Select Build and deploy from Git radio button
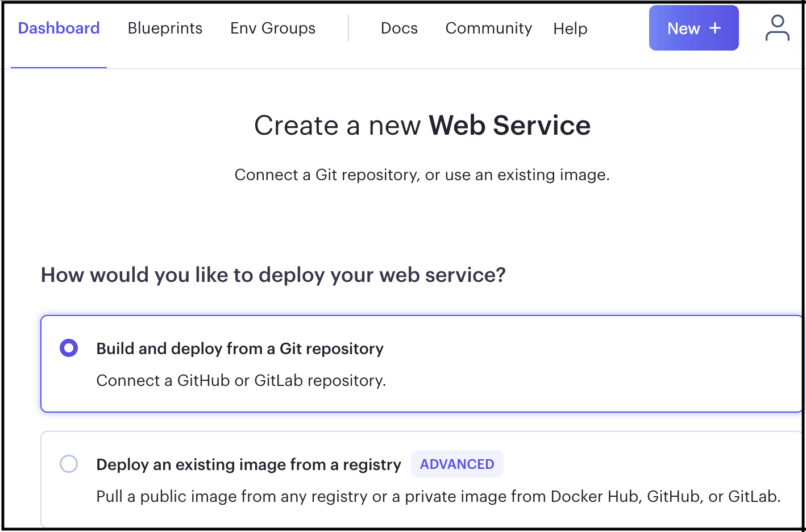The height and width of the screenshot is (532, 806). pos(69,348)
